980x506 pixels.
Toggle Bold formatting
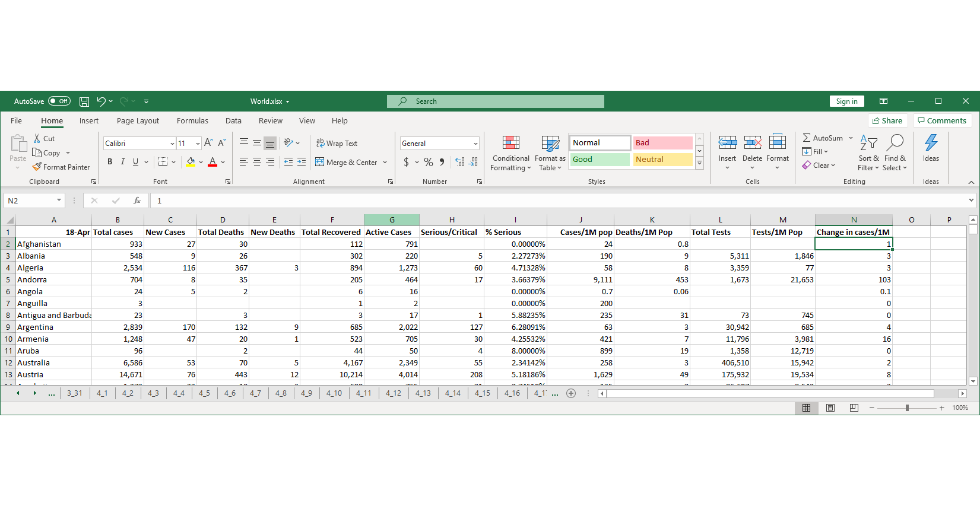pos(110,162)
